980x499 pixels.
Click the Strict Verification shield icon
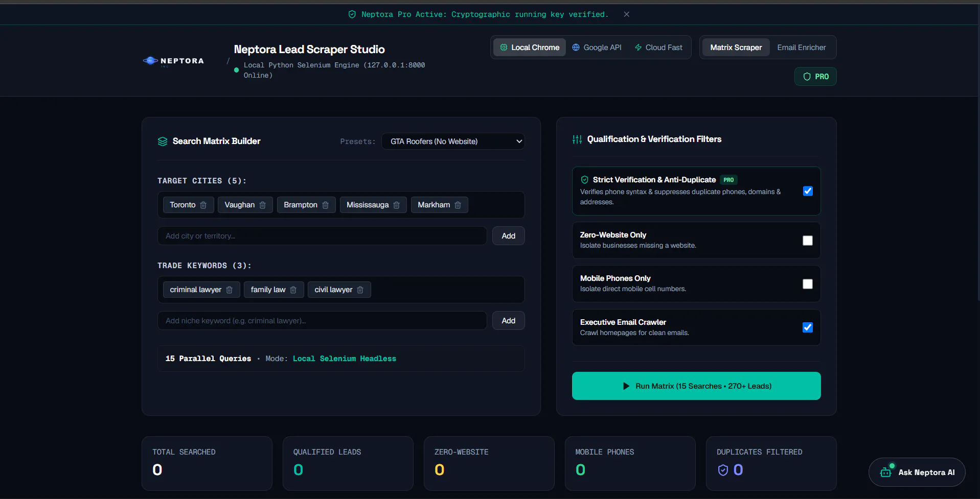tap(584, 180)
